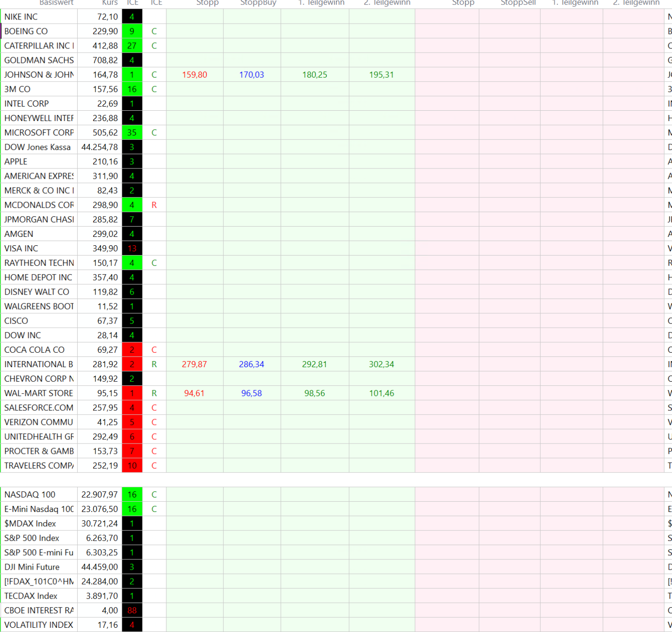The width and height of the screenshot is (672, 632).
Task: Click Wal-Mart second partial profit value 101,46
Action: tap(381, 393)
